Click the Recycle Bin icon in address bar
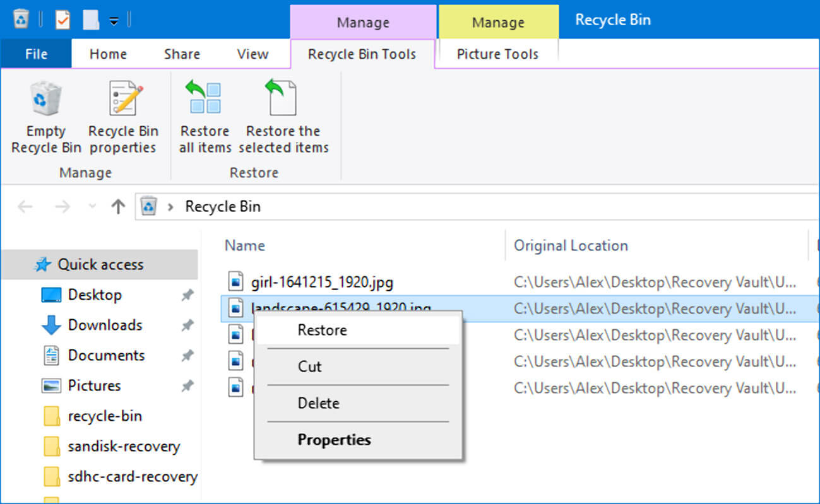The width and height of the screenshot is (820, 504). coord(148,207)
